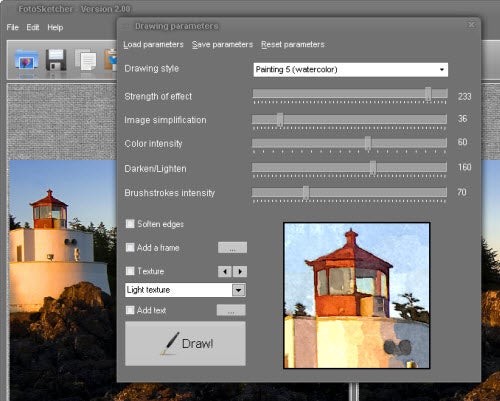Select the next texture arrow
Viewport: 500px width, 401px height.
tap(240, 271)
